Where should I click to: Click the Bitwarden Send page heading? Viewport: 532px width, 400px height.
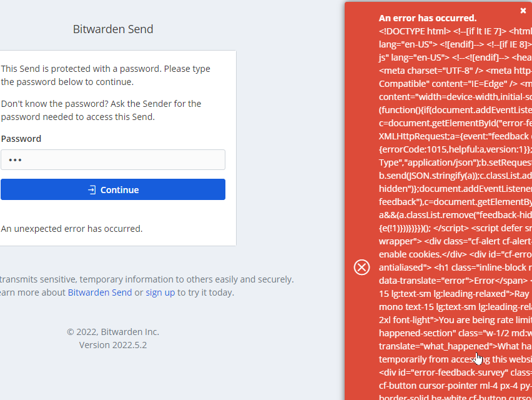[x=113, y=29]
